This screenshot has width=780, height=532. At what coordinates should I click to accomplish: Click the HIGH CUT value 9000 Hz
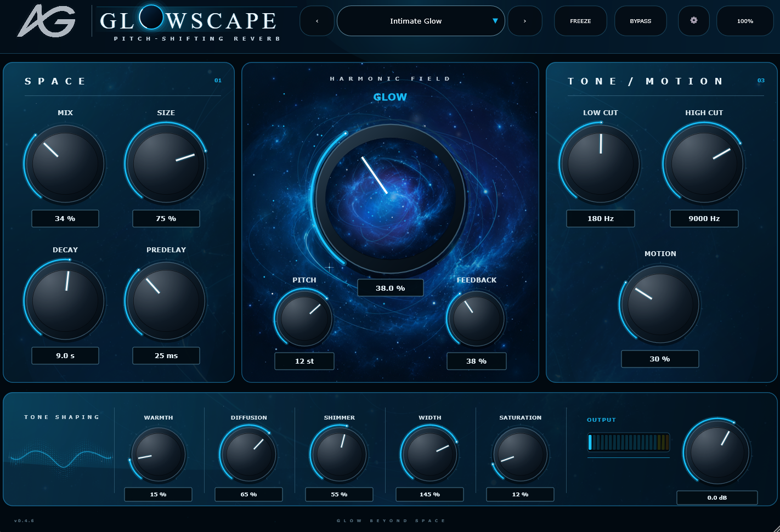coord(704,218)
